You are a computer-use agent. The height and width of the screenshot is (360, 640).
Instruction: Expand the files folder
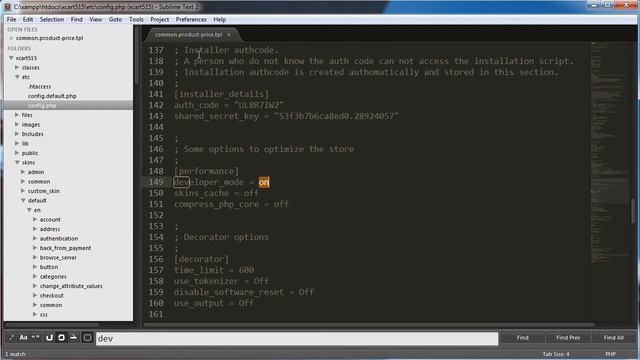click(x=17, y=115)
